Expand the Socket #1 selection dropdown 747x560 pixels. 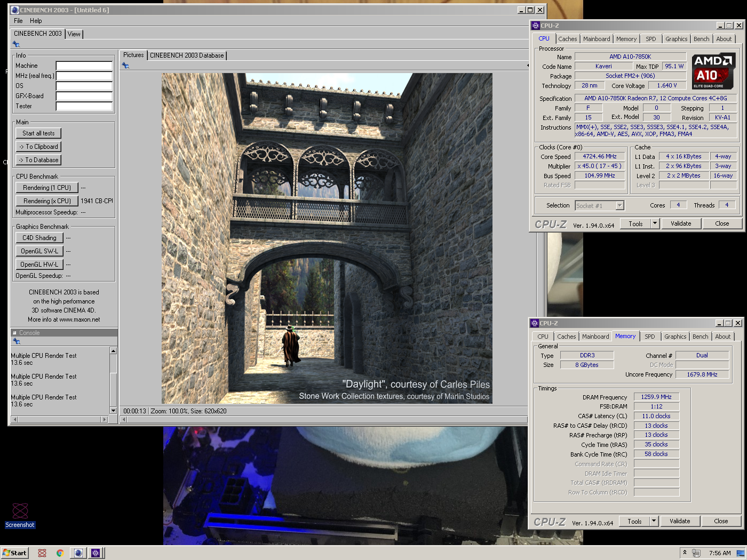coord(619,205)
